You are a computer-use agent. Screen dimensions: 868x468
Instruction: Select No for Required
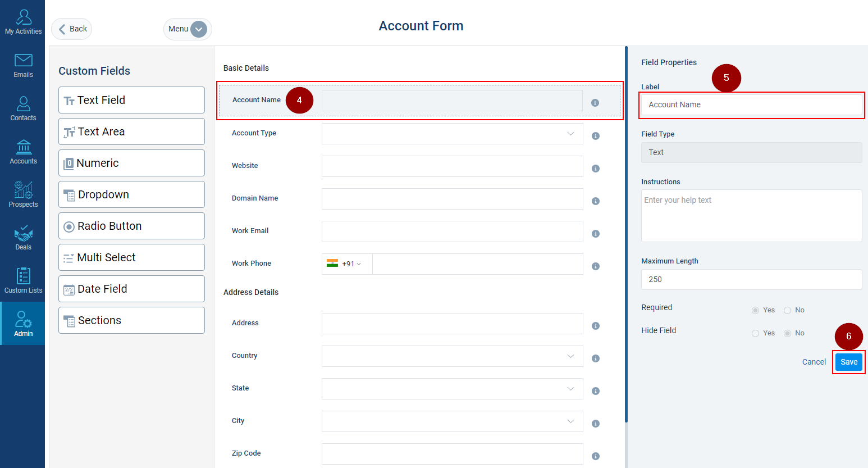(788, 310)
